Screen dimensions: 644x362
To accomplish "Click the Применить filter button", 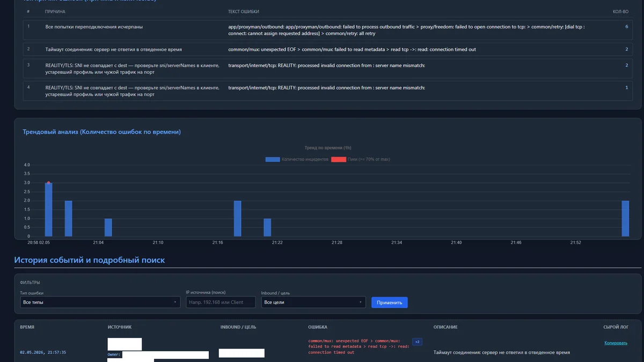I will [390, 302].
